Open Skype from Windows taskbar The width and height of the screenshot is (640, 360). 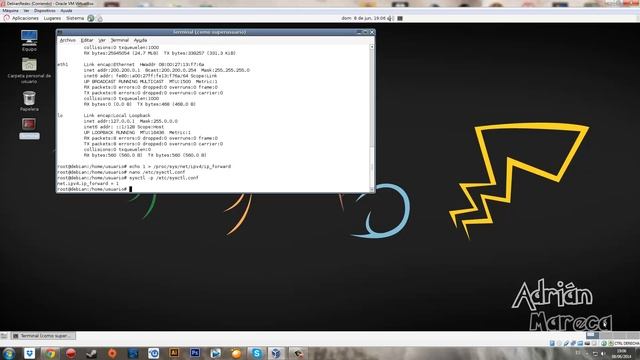(257, 353)
